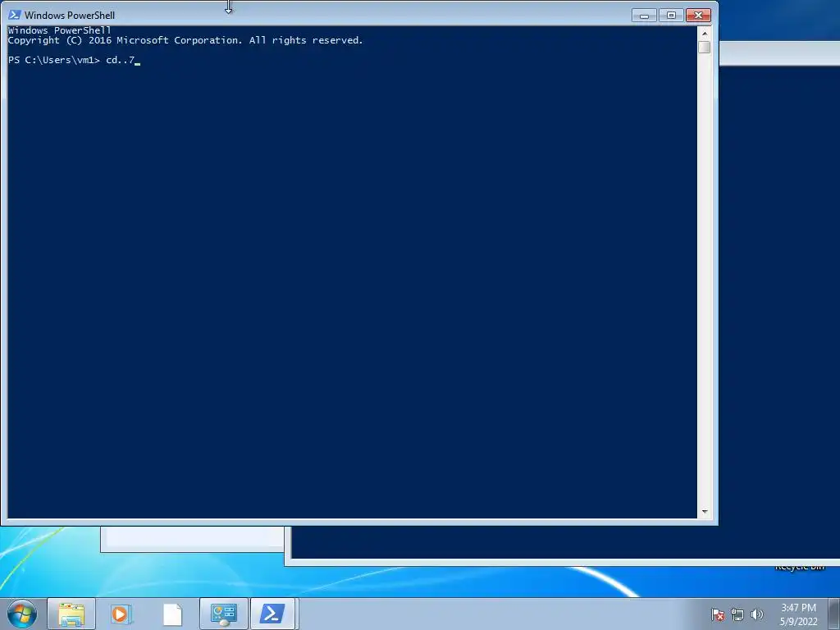840x630 pixels.
Task: Click the 'cd..7' command text at prompt
Action: click(x=120, y=60)
